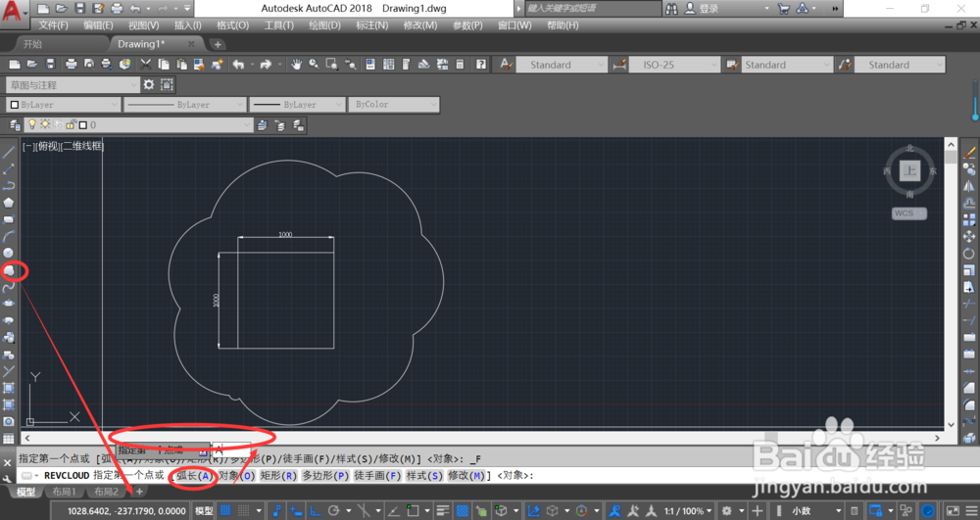
Task: Click the Help question mark icon
Action: pos(480,65)
